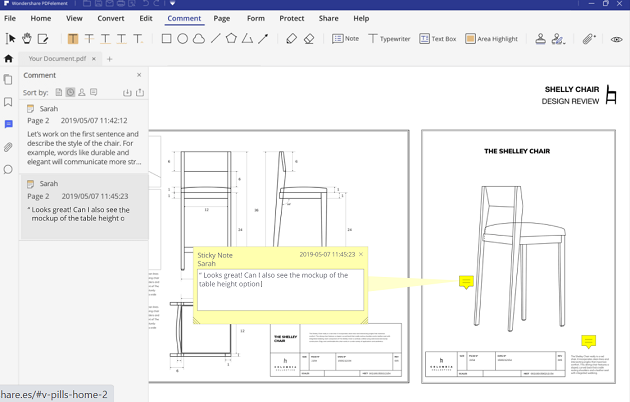Open the Convert menu tab
The width and height of the screenshot is (630, 402).
point(111,18)
